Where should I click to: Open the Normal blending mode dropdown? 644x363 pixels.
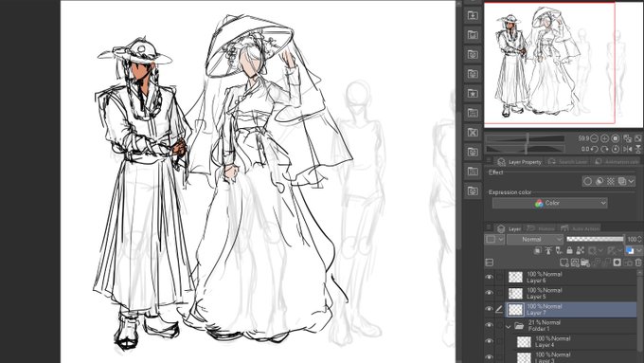535,239
